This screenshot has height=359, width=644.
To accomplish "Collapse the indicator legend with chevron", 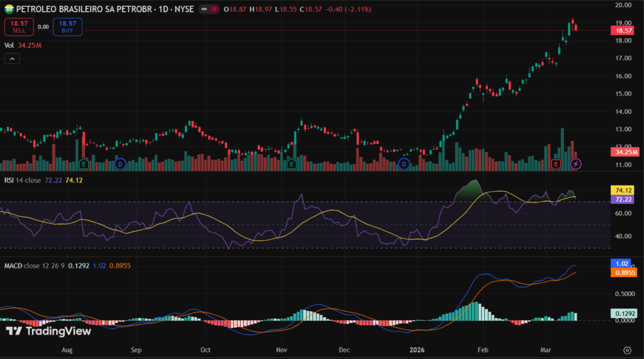I will pyautogui.click(x=12, y=58).
